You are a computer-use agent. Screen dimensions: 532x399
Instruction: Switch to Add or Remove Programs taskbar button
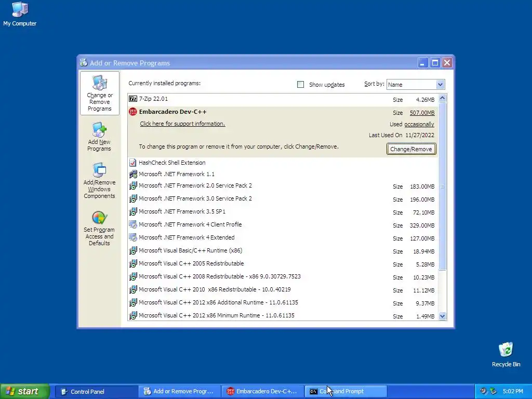179,392
